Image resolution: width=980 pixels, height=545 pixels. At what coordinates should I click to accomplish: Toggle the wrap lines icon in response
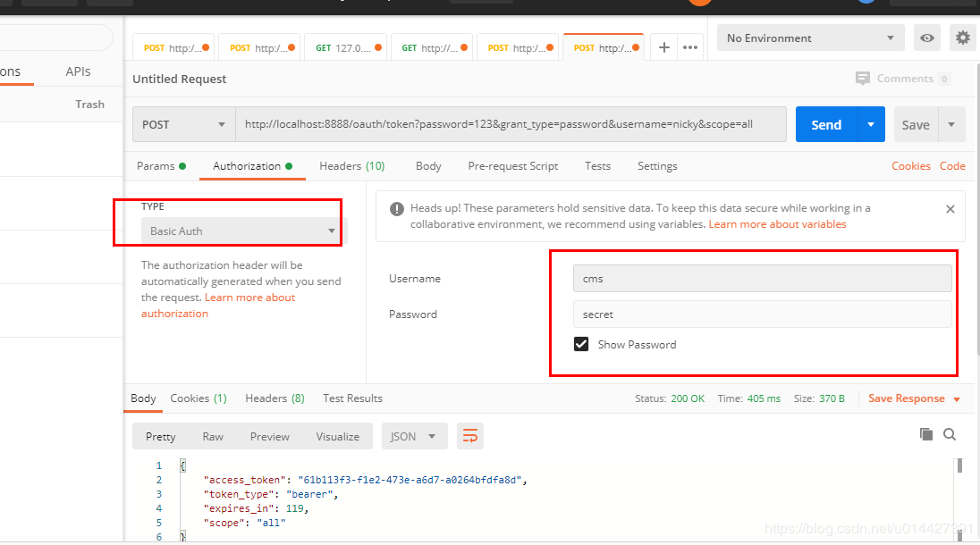[470, 436]
